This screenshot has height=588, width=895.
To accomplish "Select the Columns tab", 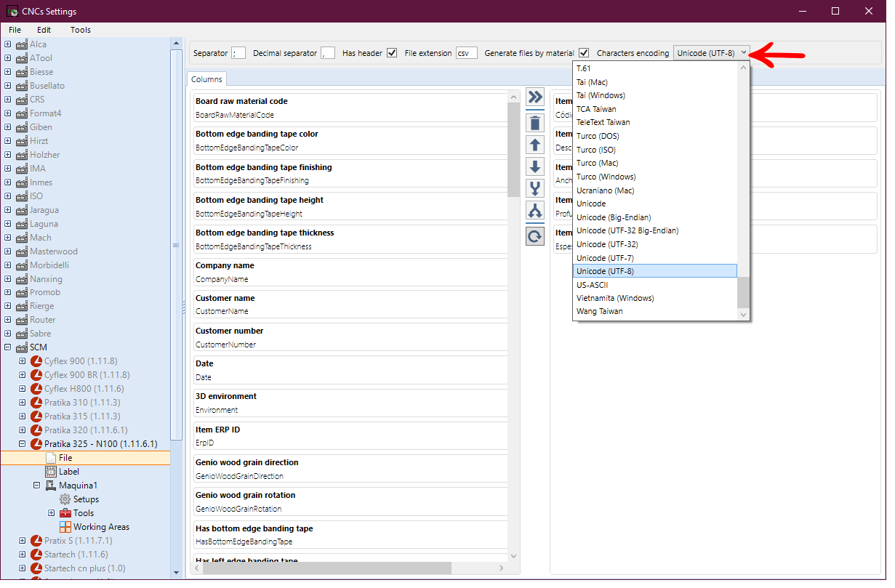I will [x=206, y=79].
